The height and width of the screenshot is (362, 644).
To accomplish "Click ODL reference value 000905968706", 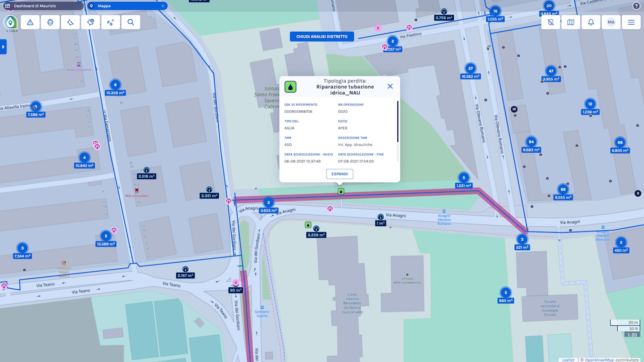I will (x=298, y=111).
